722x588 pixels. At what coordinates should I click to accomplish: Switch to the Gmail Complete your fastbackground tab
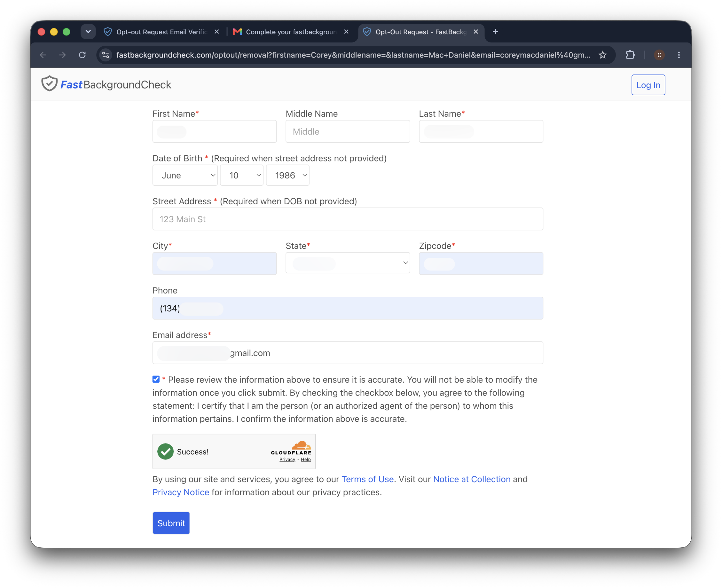click(x=291, y=32)
